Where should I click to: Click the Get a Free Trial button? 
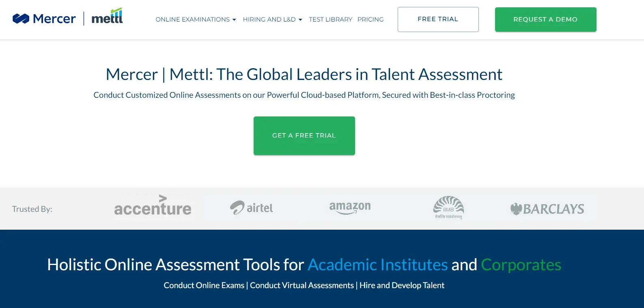tap(304, 136)
